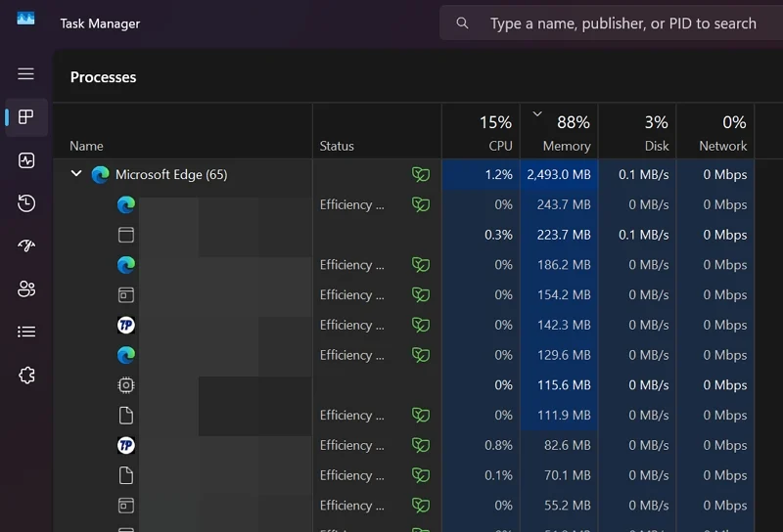Select the process using 243.7 MB memory
783x532 pixels.
coord(566,204)
